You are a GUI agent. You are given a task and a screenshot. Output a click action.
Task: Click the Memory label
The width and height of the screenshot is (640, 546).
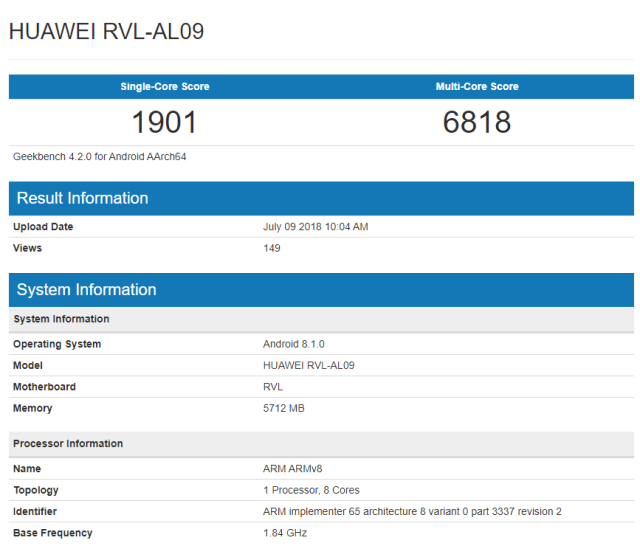pos(33,408)
